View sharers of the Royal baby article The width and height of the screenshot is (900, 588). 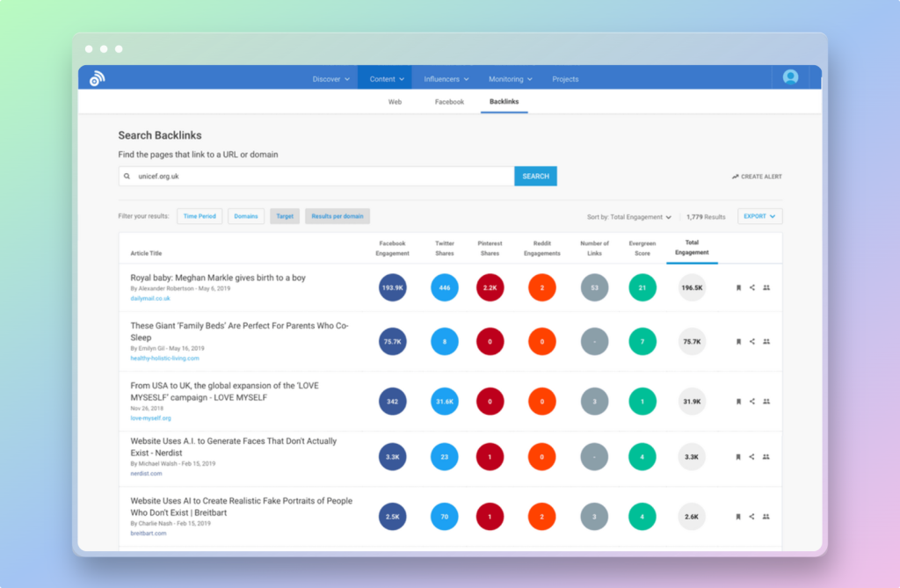tap(766, 287)
